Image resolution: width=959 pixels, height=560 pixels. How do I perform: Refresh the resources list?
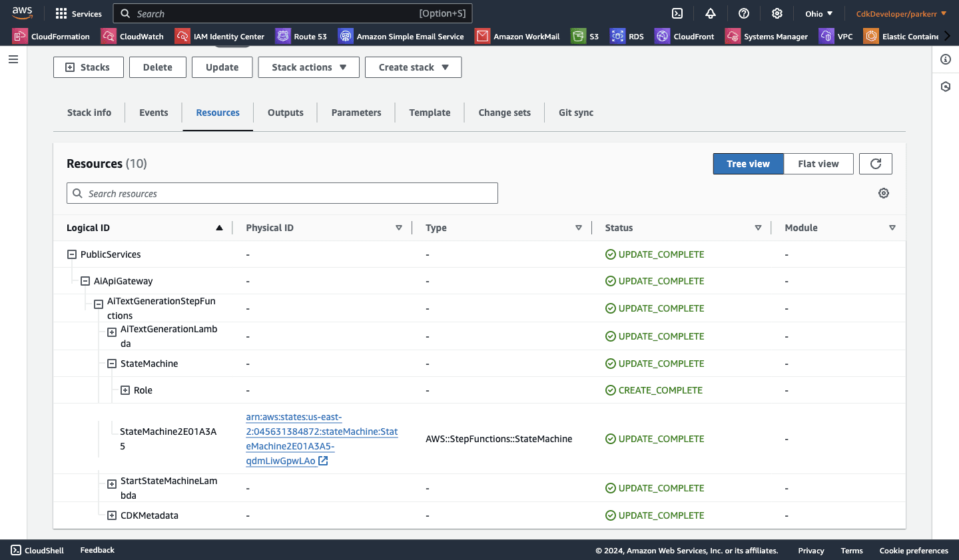pyautogui.click(x=876, y=164)
